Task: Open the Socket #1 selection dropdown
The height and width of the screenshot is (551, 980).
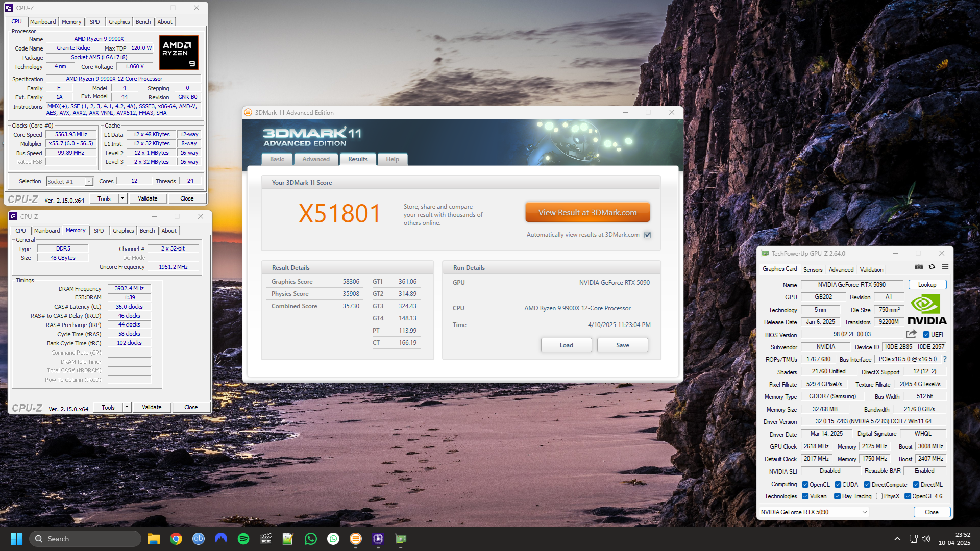Action: [69, 181]
